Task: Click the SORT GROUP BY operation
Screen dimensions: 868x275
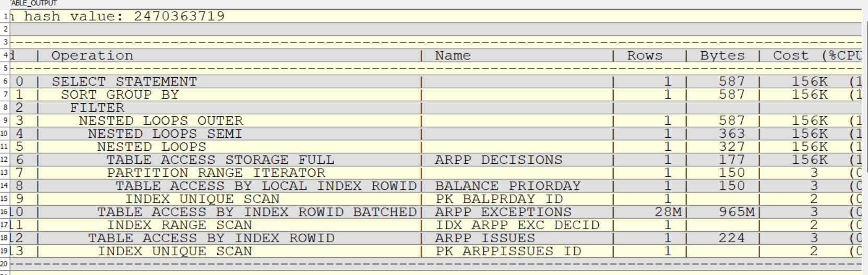Action: (120, 94)
